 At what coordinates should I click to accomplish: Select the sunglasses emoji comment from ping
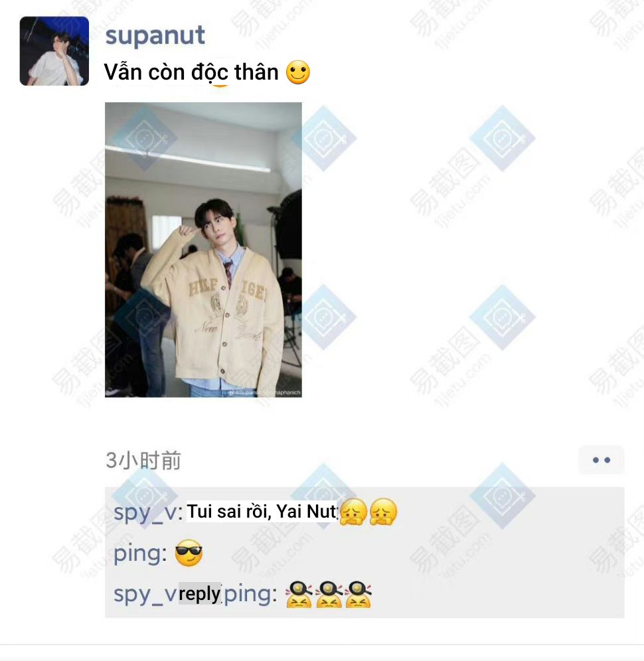(x=189, y=553)
